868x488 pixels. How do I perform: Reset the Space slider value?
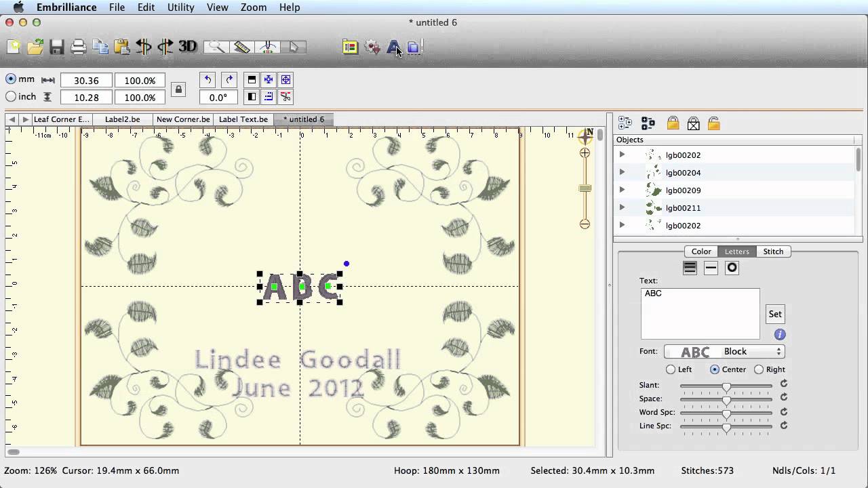coord(784,398)
